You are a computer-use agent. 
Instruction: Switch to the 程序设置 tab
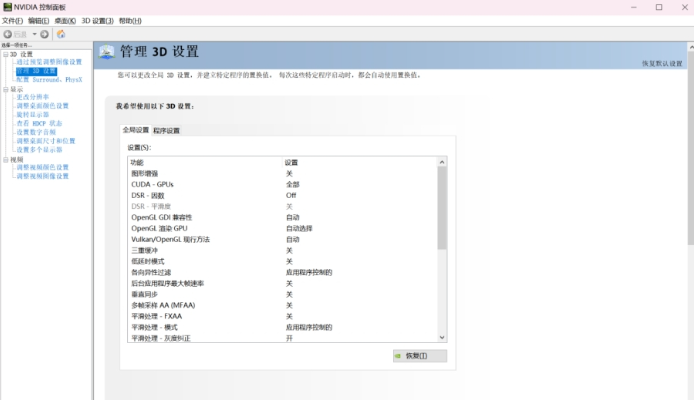(x=166, y=131)
